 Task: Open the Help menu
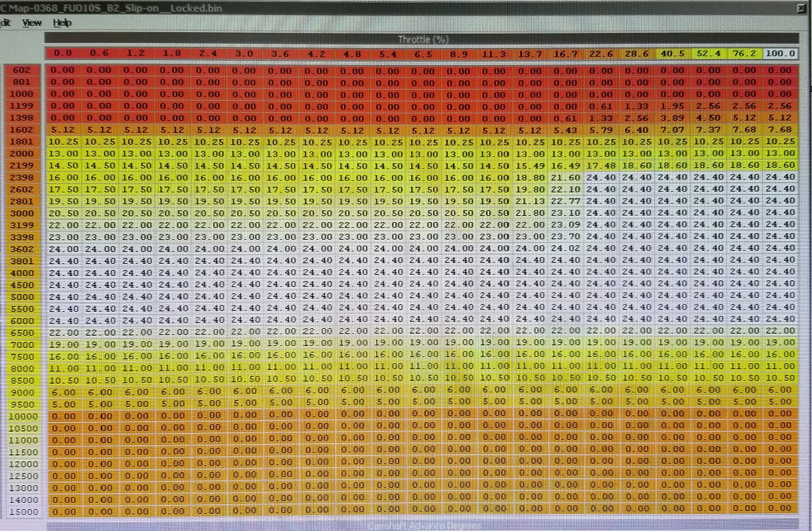coord(62,22)
